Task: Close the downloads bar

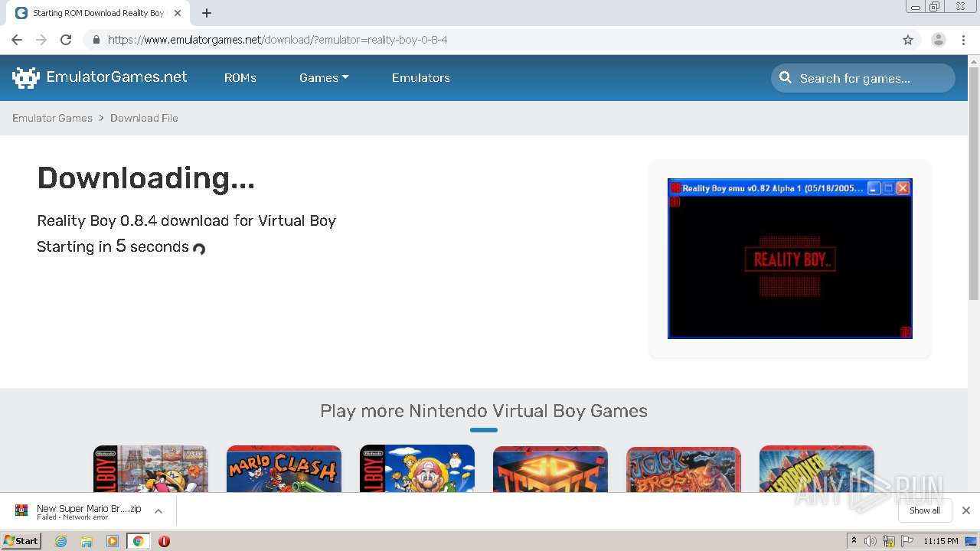Action: click(x=965, y=510)
